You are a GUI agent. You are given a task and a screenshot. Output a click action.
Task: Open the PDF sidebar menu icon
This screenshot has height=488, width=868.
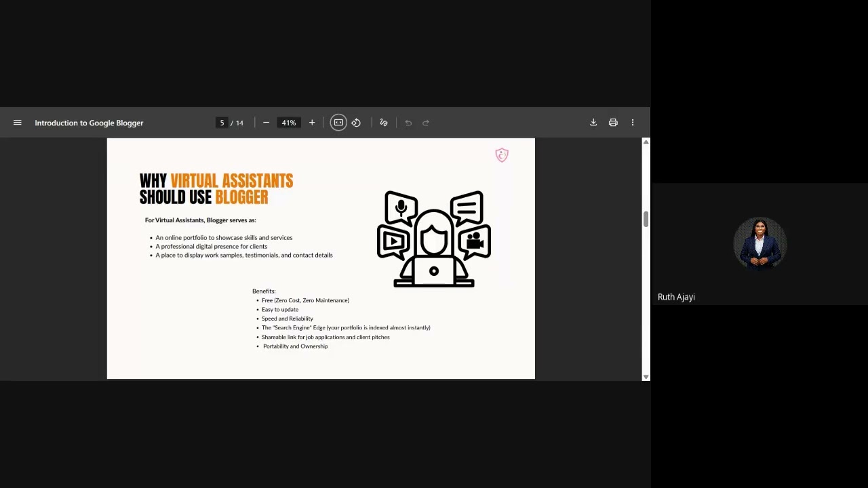(x=18, y=123)
